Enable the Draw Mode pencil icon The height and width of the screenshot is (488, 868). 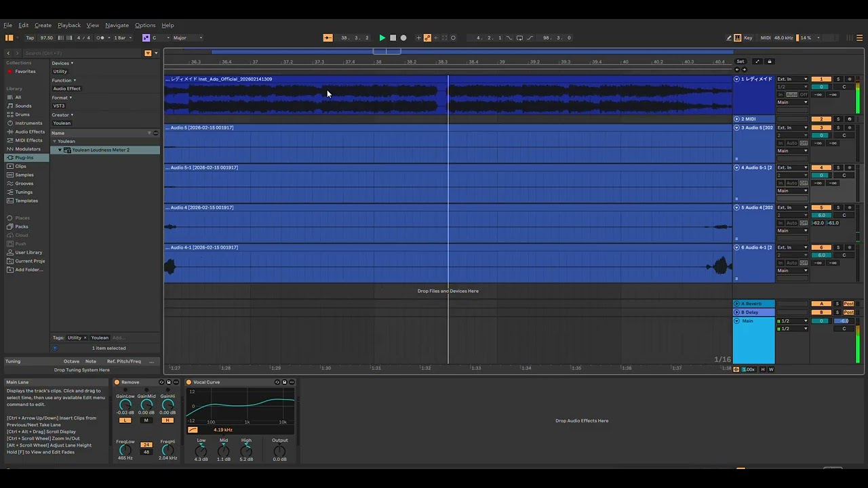[728, 38]
